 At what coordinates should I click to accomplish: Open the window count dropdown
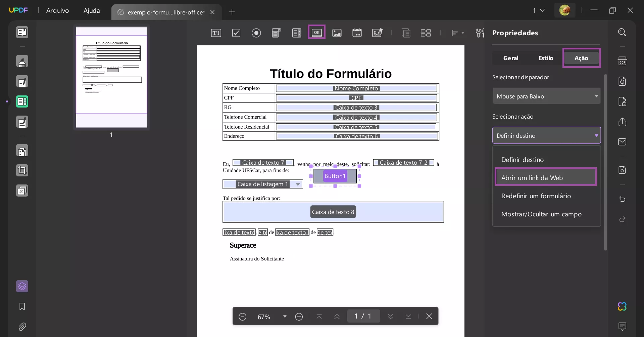(x=539, y=10)
